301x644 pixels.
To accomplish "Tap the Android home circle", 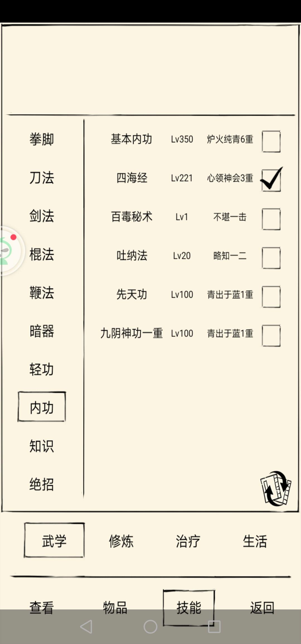I will tap(151, 627).
